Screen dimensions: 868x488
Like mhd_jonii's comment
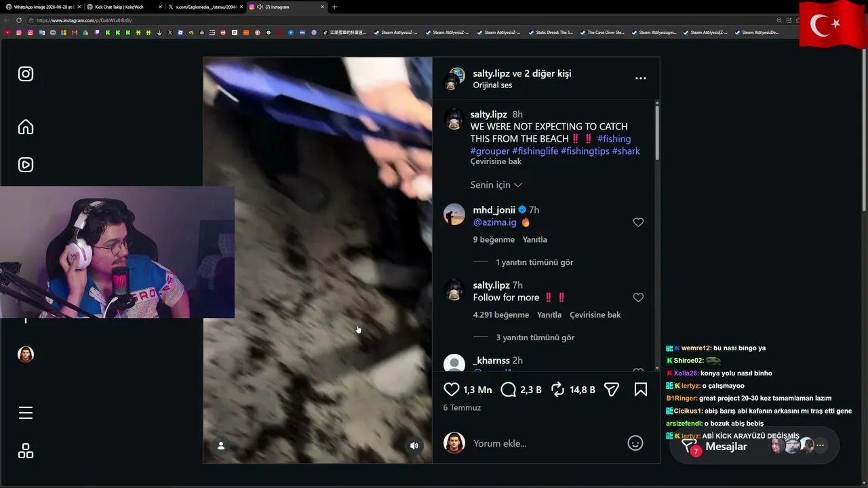click(638, 222)
